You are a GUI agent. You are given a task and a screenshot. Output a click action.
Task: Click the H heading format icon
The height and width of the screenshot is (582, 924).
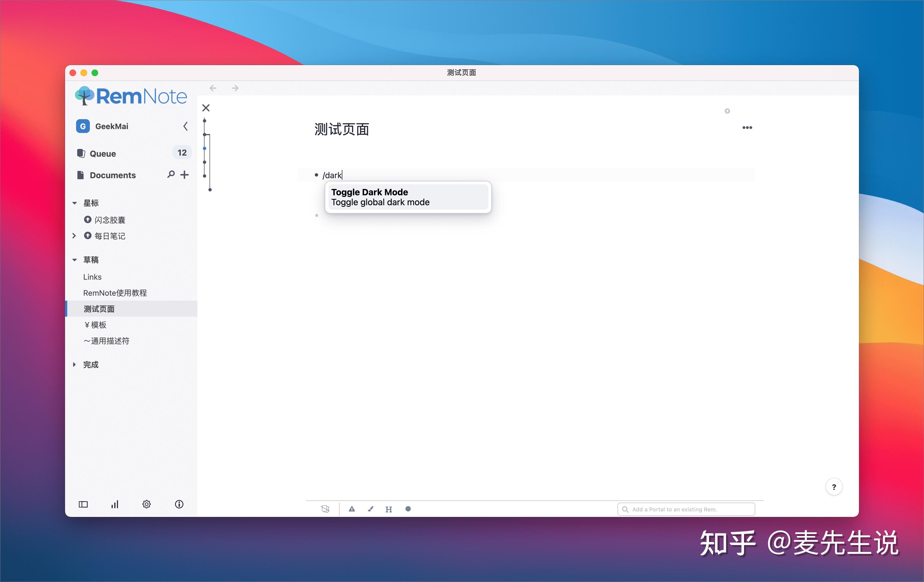[389, 509]
